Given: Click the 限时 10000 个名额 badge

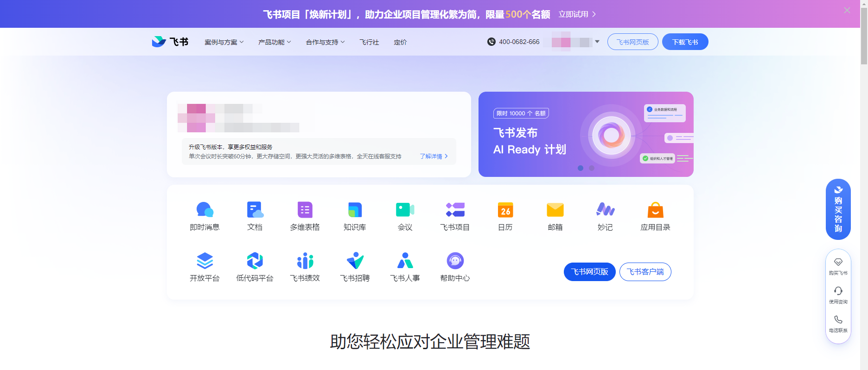Looking at the screenshot, I should 521,113.
